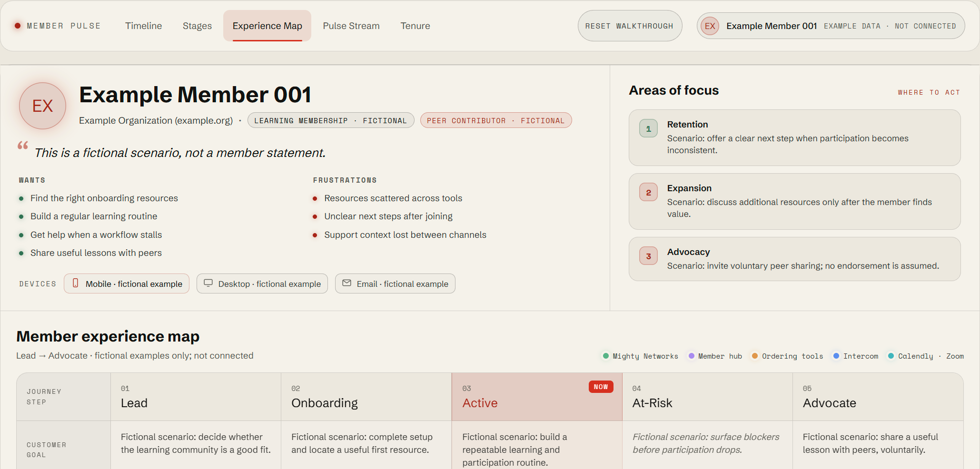Screen dimensions: 980x469
Task: Click the Mighty Networks green legend dot
Action: [606, 356]
